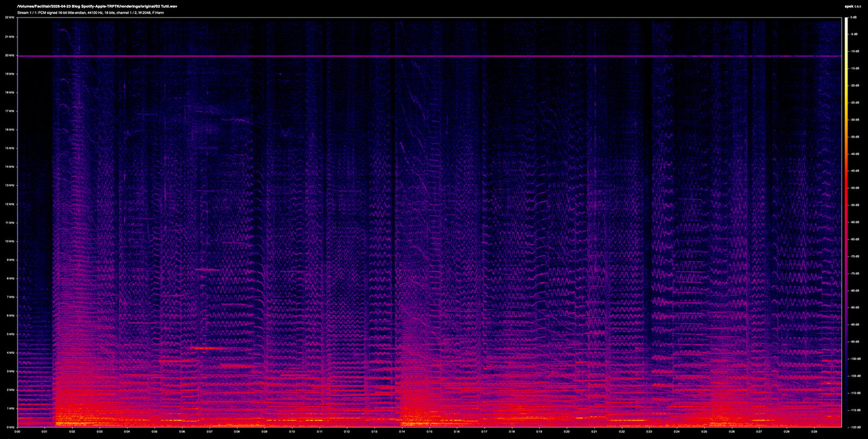Screen dimensions: 868x439
Task: Click the 0:21 time axis marker
Action: (x=594, y=432)
